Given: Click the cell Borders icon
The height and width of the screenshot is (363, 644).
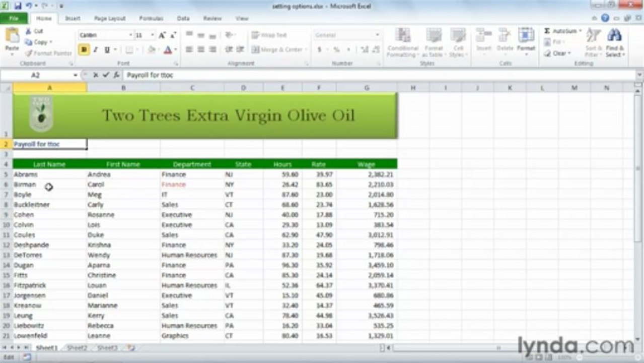Looking at the screenshot, I should (129, 49).
